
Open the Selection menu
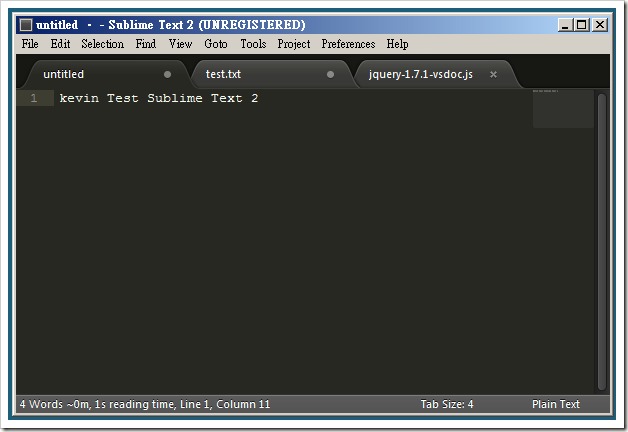point(103,44)
